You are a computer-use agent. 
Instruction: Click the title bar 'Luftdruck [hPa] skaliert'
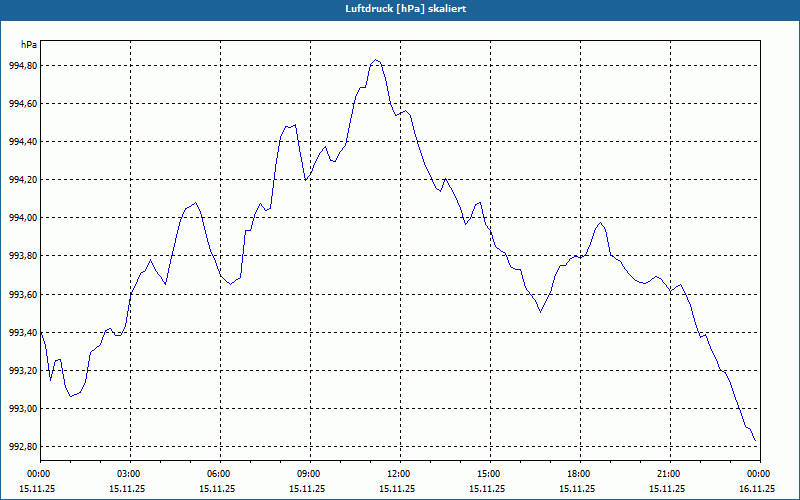pos(400,9)
